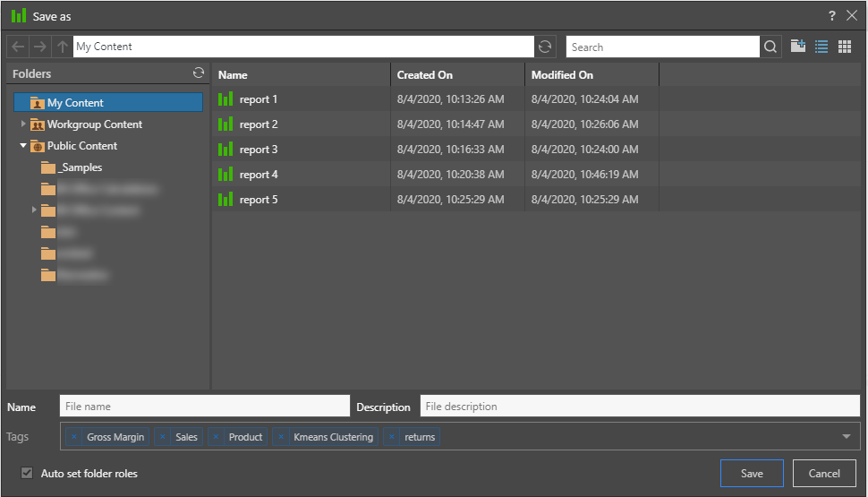Collapse the Public Content folder
The image size is (868, 497).
coord(23,146)
